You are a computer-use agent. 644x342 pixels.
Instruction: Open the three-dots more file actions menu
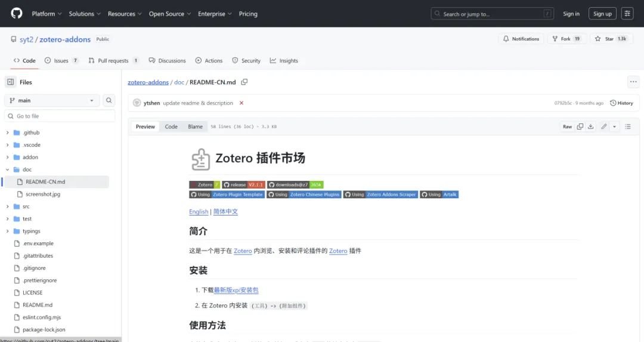point(633,82)
